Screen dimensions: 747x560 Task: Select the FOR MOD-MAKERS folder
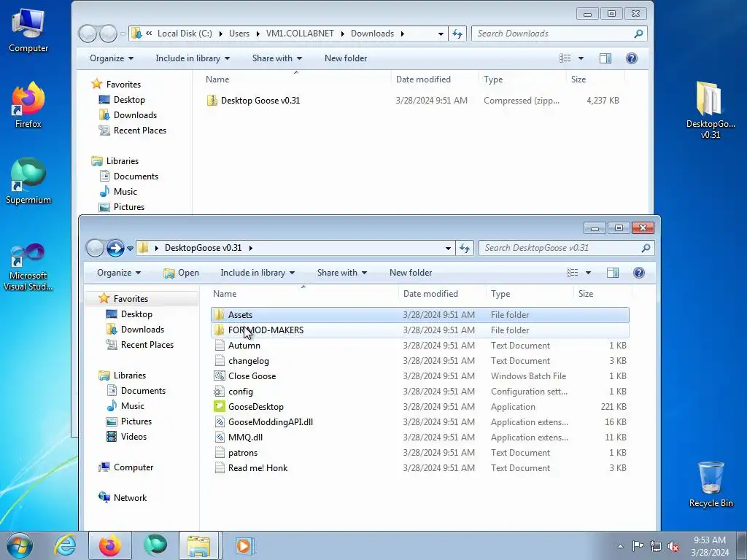(x=419, y=330)
